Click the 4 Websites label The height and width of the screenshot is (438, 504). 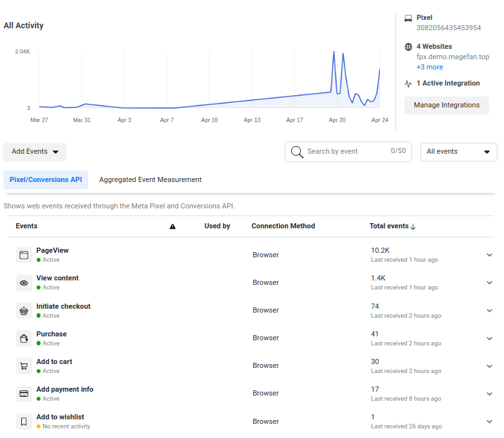click(x=435, y=46)
